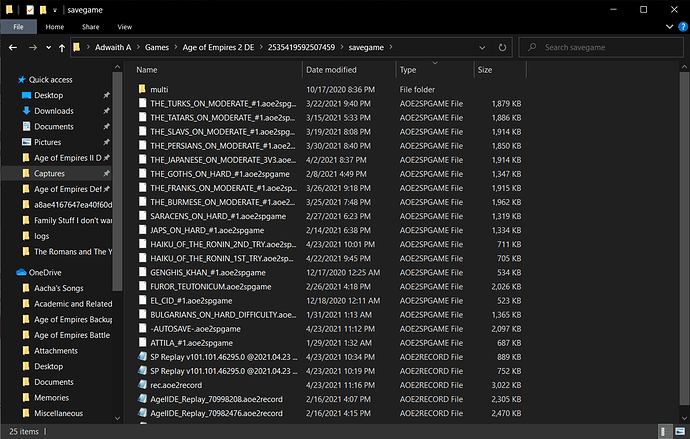Select SARACENS_ON_HARD_#1.aoe2spgame file
This screenshot has height=439, width=690.
[218, 216]
